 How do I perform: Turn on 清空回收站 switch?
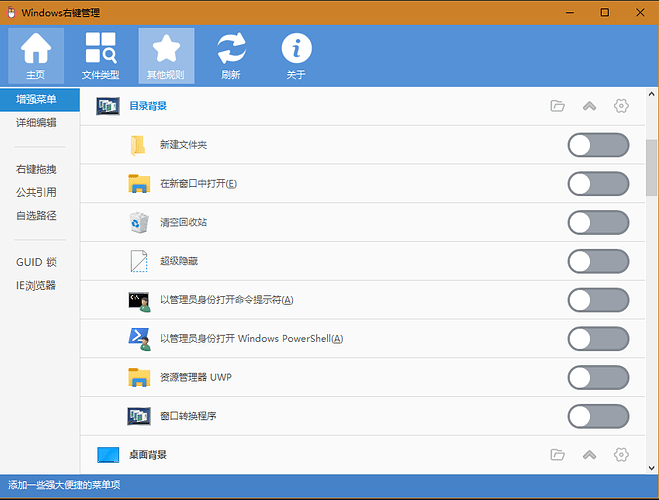pyautogui.click(x=598, y=223)
